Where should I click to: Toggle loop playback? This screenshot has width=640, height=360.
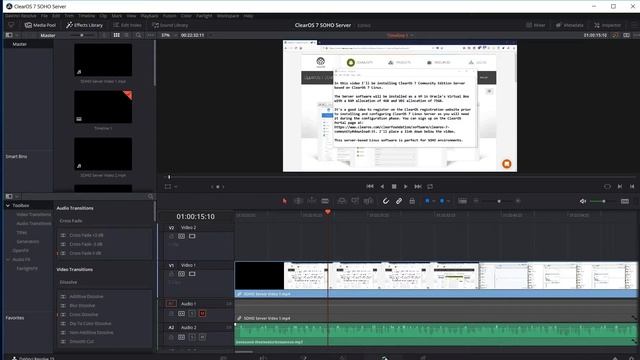(430, 186)
